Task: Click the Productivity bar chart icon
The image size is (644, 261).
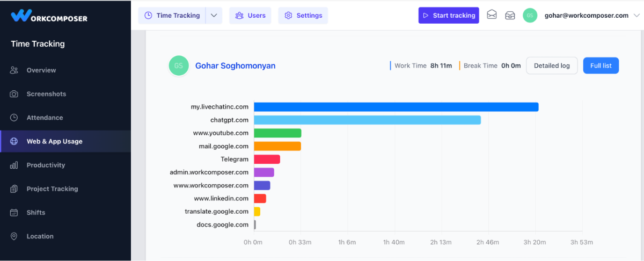Action: (x=14, y=165)
